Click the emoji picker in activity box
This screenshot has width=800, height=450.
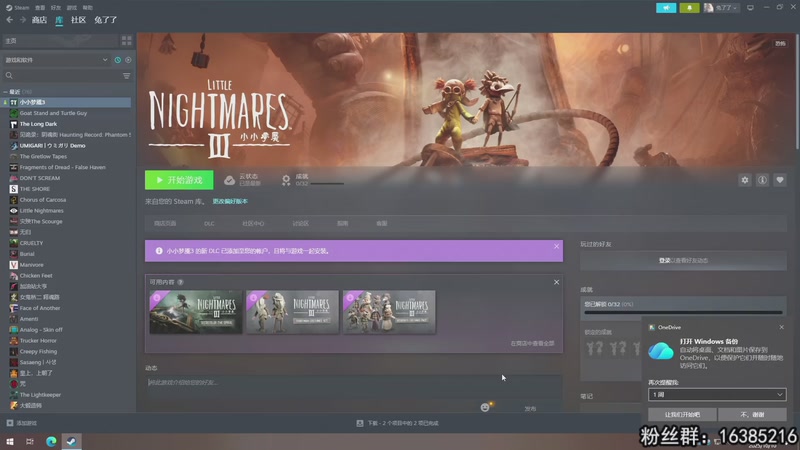(x=485, y=407)
